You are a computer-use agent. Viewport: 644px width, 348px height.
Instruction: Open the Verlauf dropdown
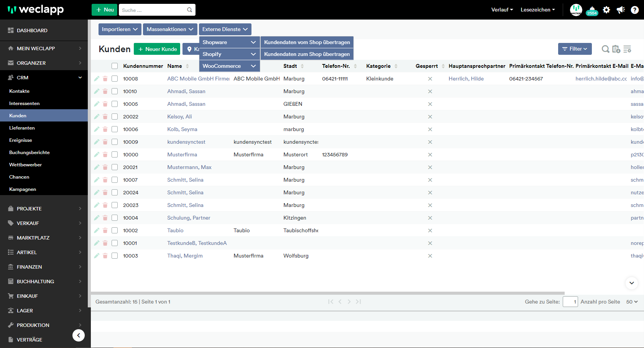[x=502, y=10]
